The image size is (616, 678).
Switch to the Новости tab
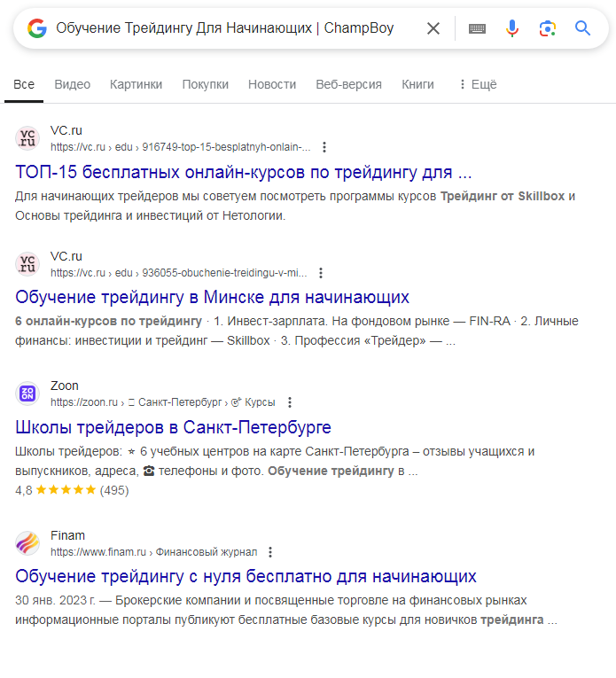[272, 84]
